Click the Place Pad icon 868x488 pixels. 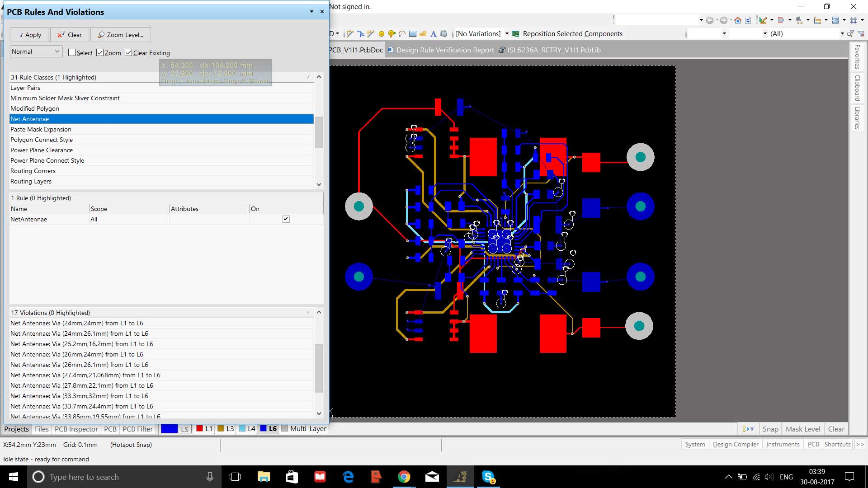pyautogui.click(x=381, y=34)
